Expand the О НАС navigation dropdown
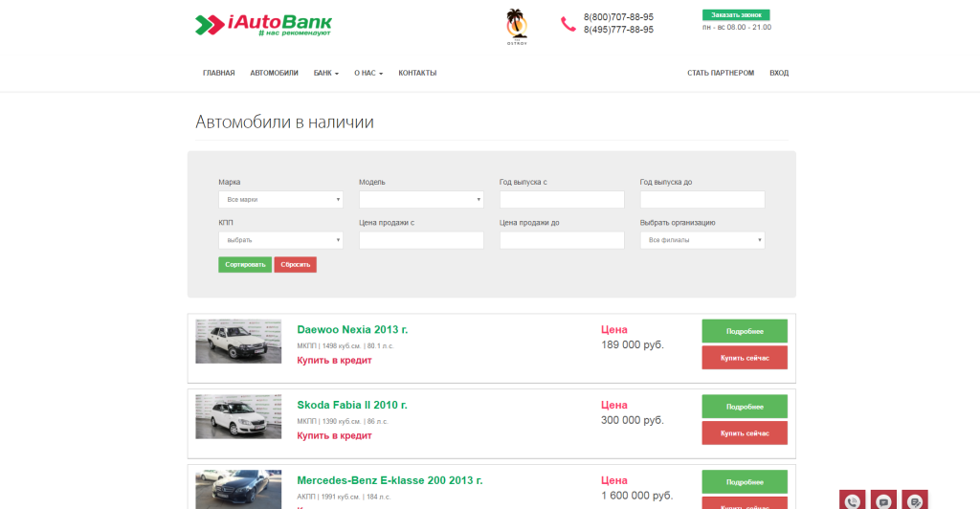The width and height of the screenshot is (980, 509). click(x=368, y=73)
